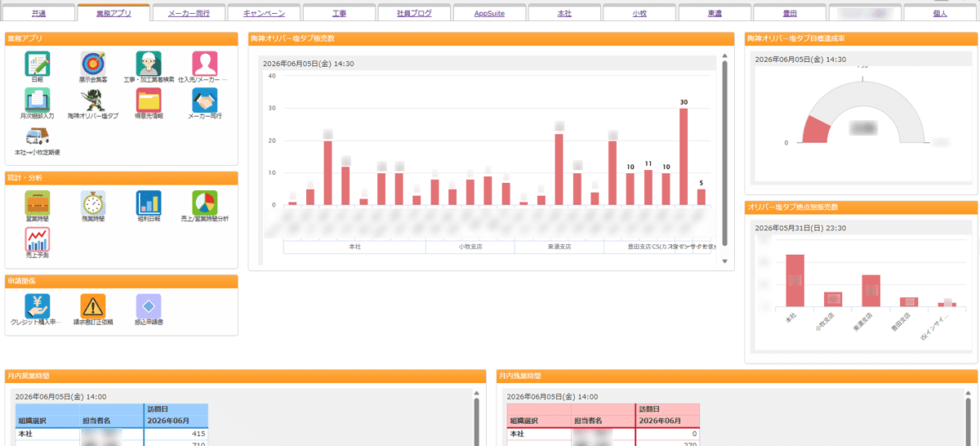Open the メーカー同行 handshake icon

205,100
